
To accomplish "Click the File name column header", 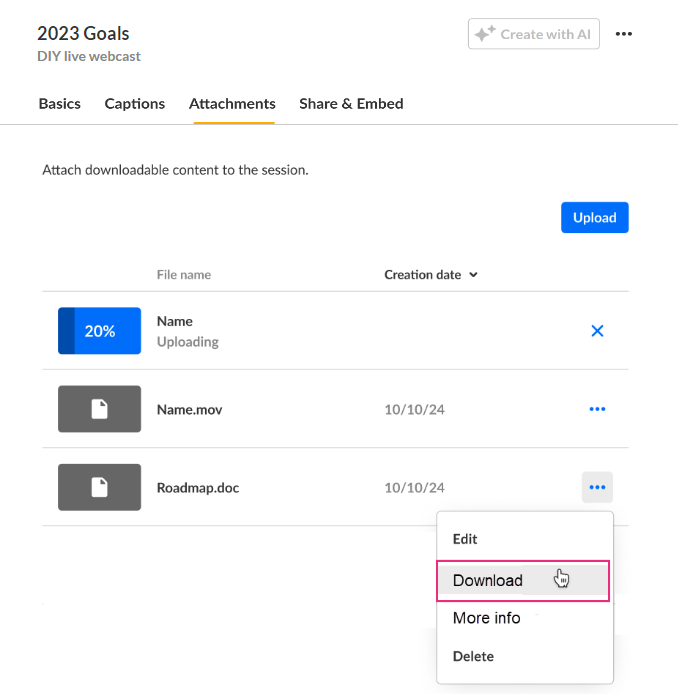I will pyautogui.click(x=183, y=275).
